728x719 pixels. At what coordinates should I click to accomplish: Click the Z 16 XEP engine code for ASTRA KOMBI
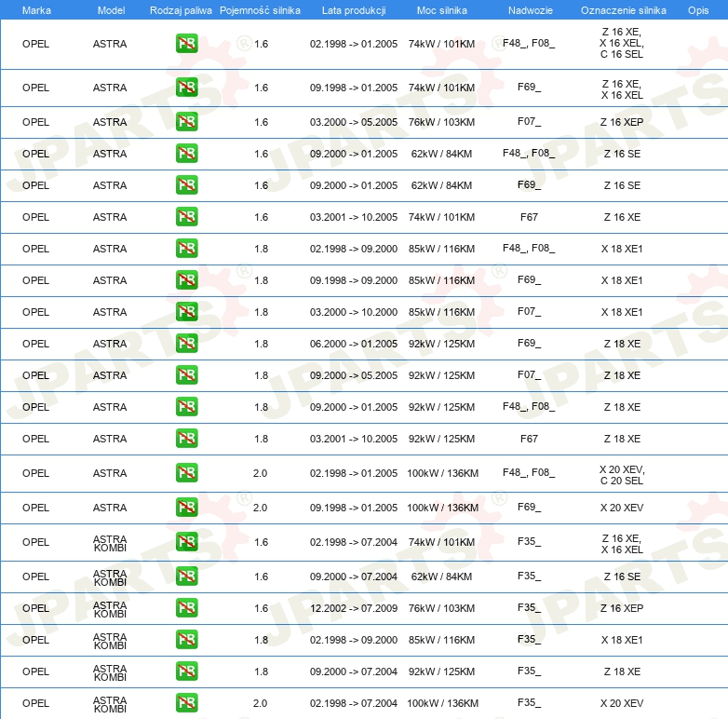[622, 608]
